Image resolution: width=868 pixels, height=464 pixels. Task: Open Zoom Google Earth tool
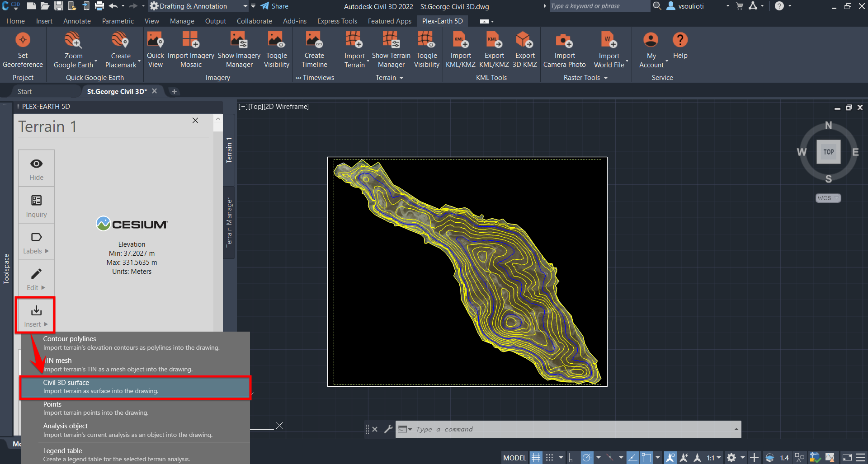74,50
